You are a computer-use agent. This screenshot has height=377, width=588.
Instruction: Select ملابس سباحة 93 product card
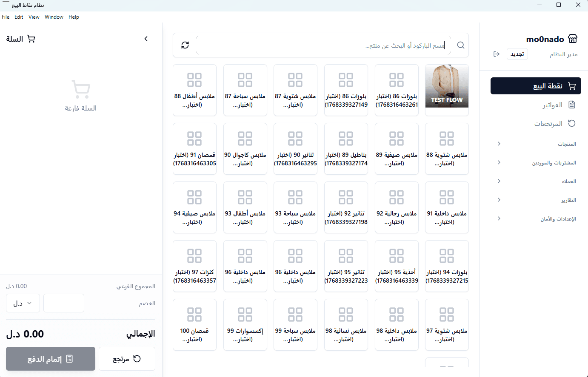pyautogui.click(x=295, y=207)
